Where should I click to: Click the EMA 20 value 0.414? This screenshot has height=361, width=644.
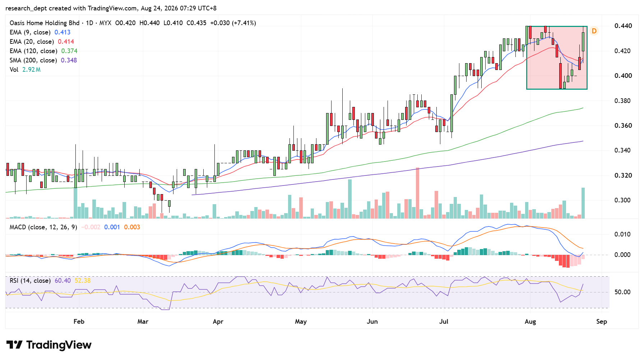coord(66,42)
